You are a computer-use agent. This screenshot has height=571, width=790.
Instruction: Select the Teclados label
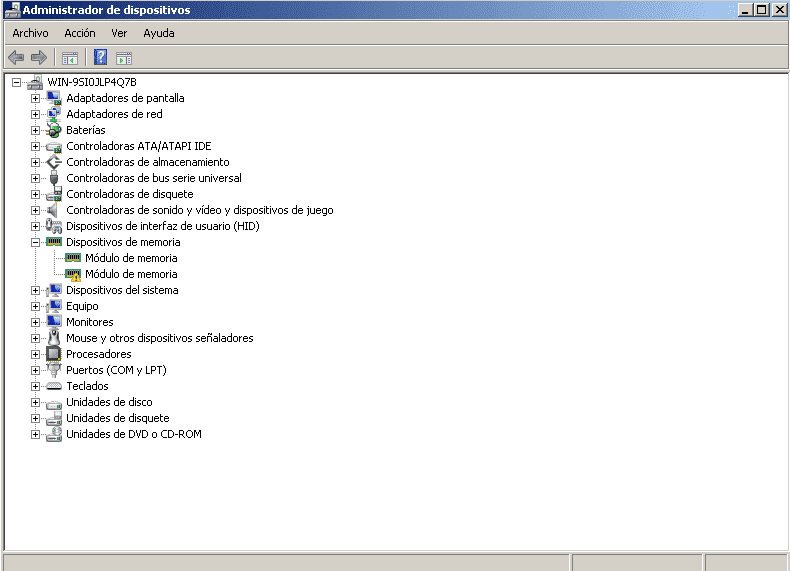87,386
